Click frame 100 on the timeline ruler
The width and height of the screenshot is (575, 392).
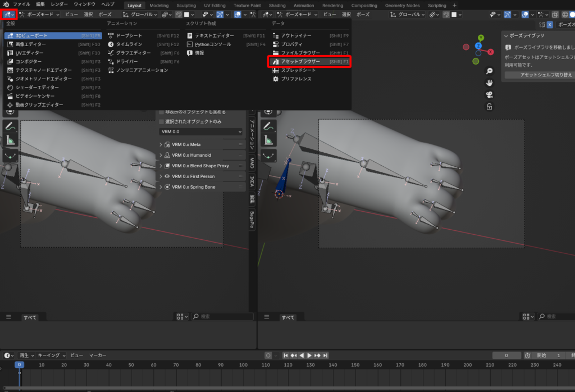point(243,365)
